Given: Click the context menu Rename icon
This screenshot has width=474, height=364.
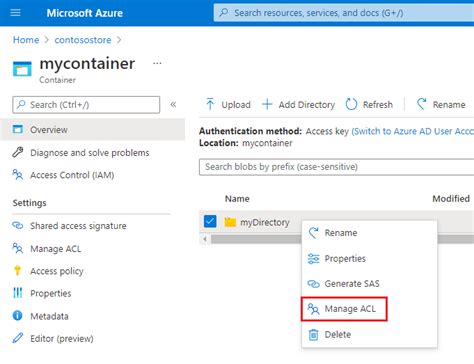Looking at the screenshot, I should coord(313,233).
